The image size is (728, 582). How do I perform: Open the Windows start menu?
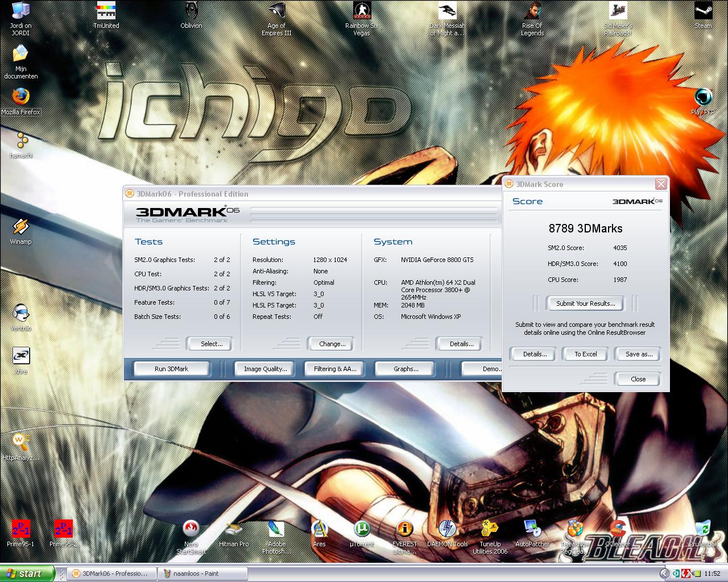click(x=27, y=573)
